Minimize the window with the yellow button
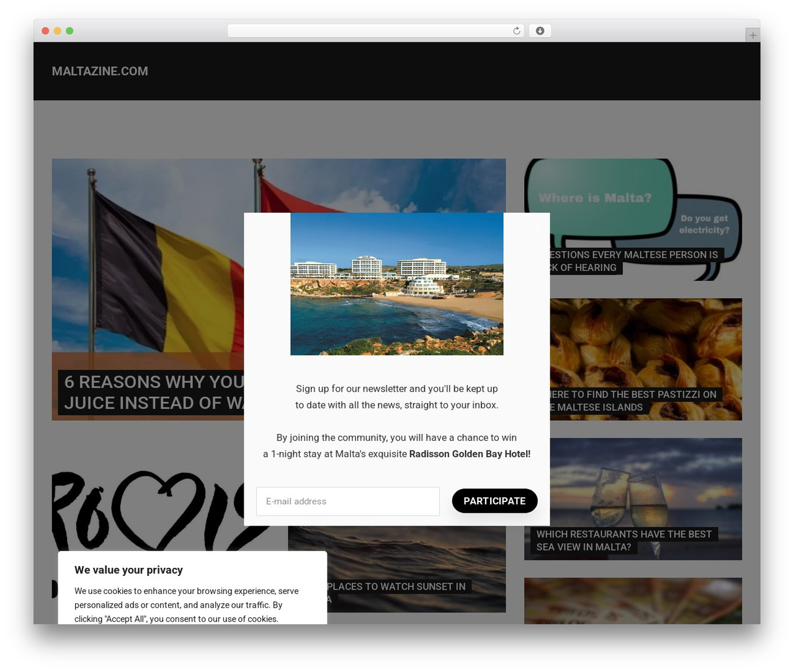Viewport: 794px width, 672px height. coord(57,31)
